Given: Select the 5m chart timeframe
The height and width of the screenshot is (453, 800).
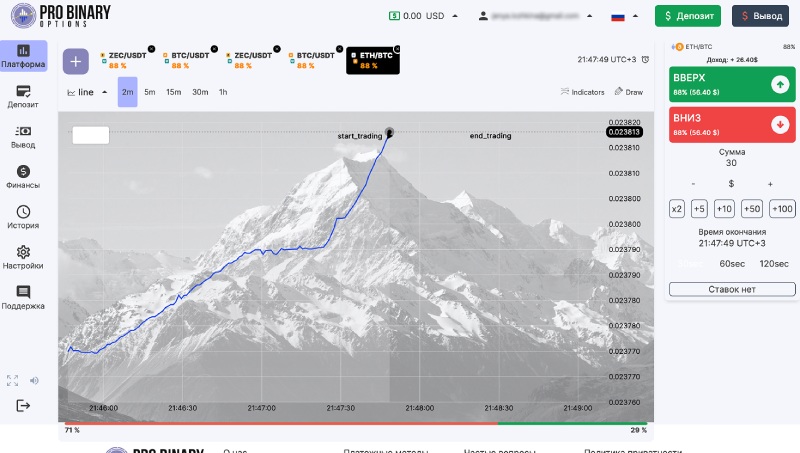Looking at the screenshot, I should [x=149, y=92].
